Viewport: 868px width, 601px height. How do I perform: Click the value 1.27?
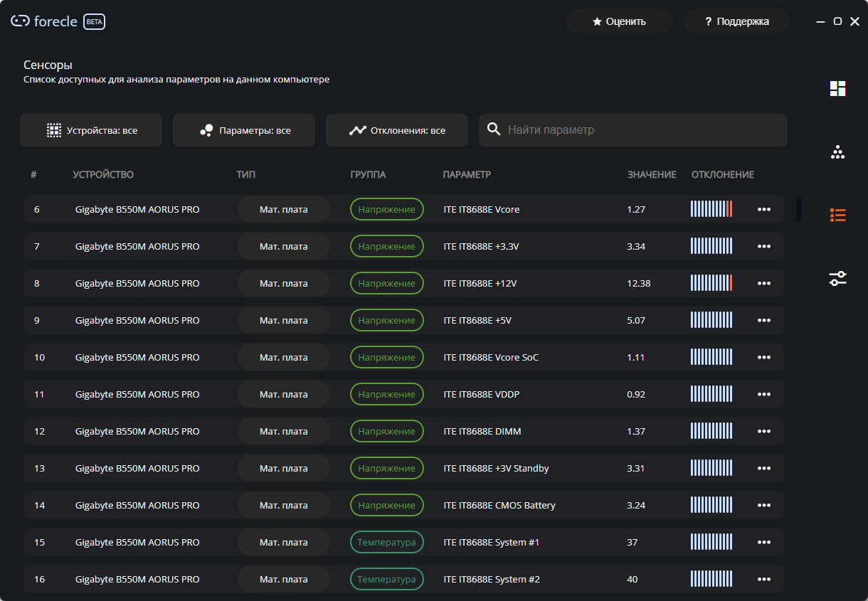click(x=636, y=209)
